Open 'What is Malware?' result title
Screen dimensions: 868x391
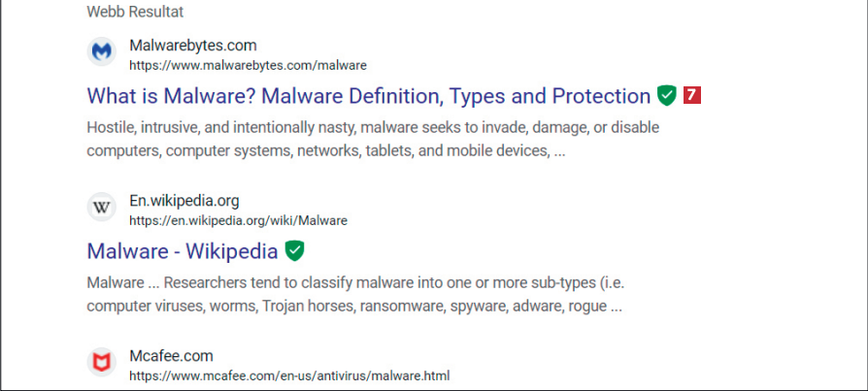coord(368,96)
